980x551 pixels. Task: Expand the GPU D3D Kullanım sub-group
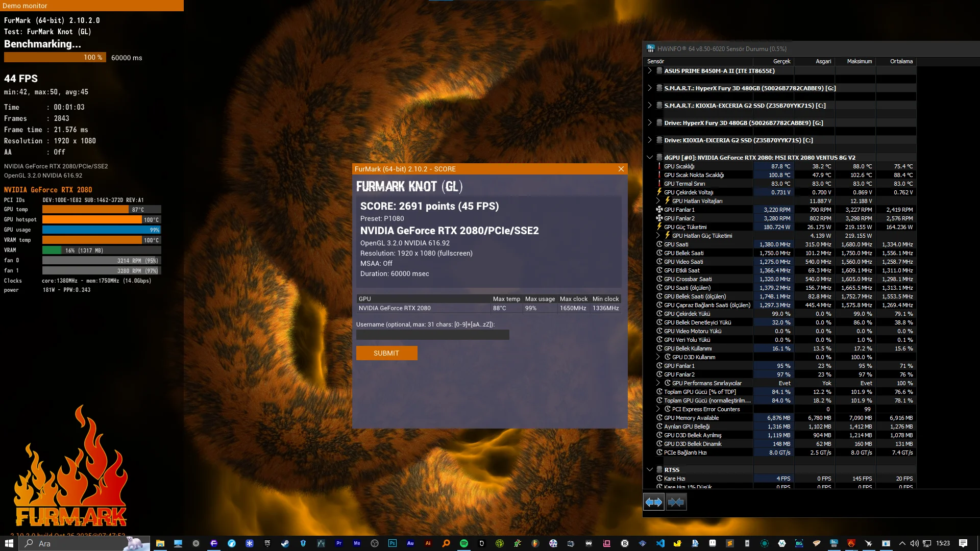(x=658, y=357)
